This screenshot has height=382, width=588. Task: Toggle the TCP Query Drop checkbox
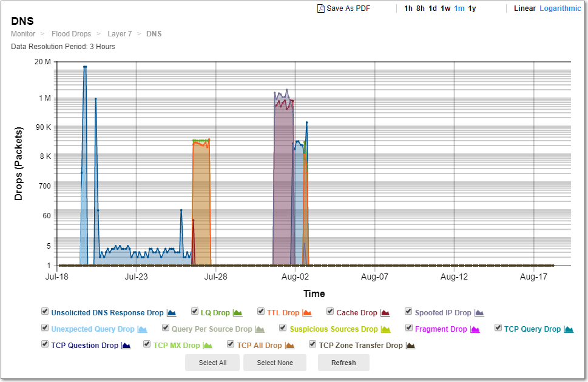[498, 328]
